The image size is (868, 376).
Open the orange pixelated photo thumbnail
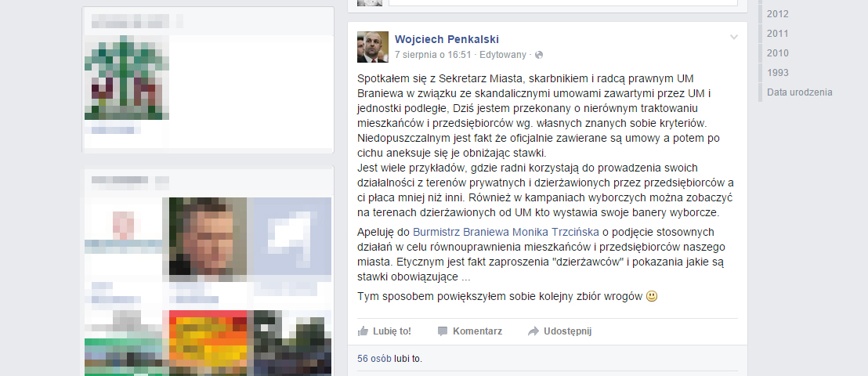point(208,343)
